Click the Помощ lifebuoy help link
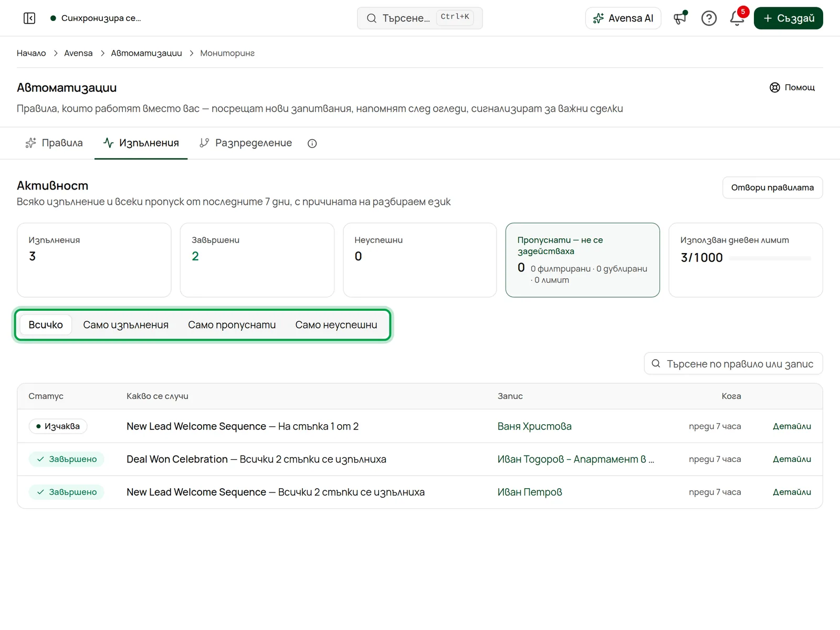Image resolution: width=840 pixels, height=630 pixels. [x=792, y=88]
